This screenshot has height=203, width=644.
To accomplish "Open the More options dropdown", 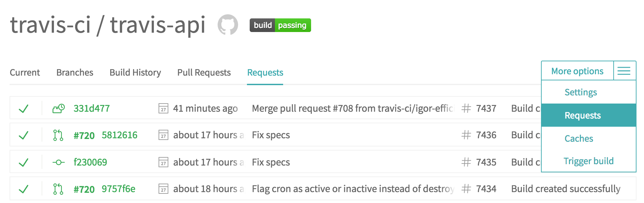I will [577, 71].
